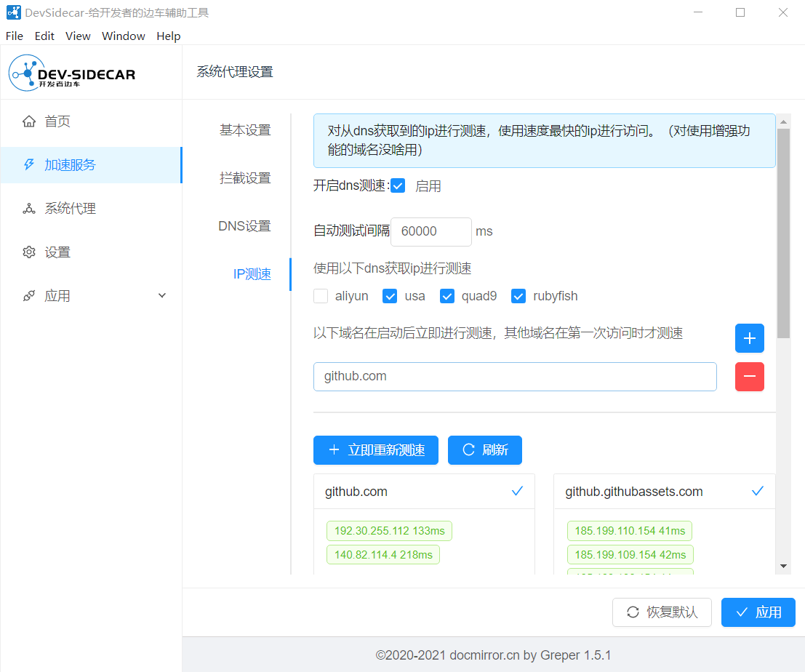The width and height of the screenshot is (805, 672).
Task: Click the network icon for 系统代理
Action: click(x=29, y=209)
